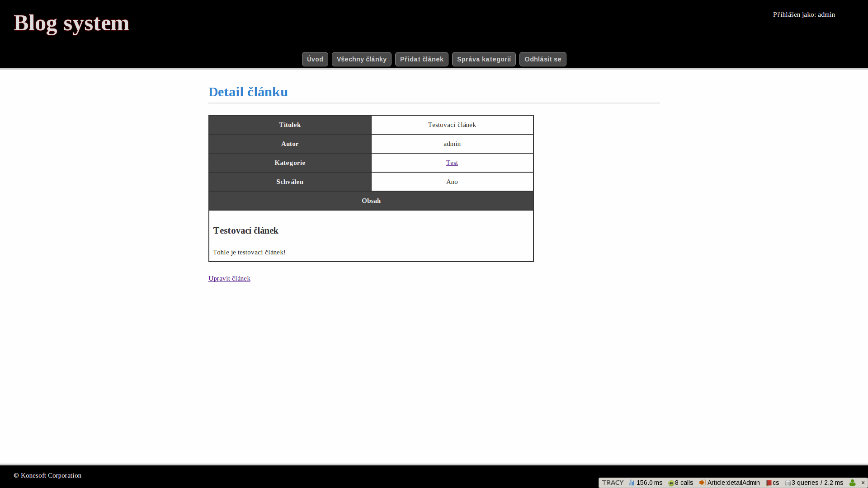Click Upravit článek link
868x488 pixels.
(x=229, y=278)
